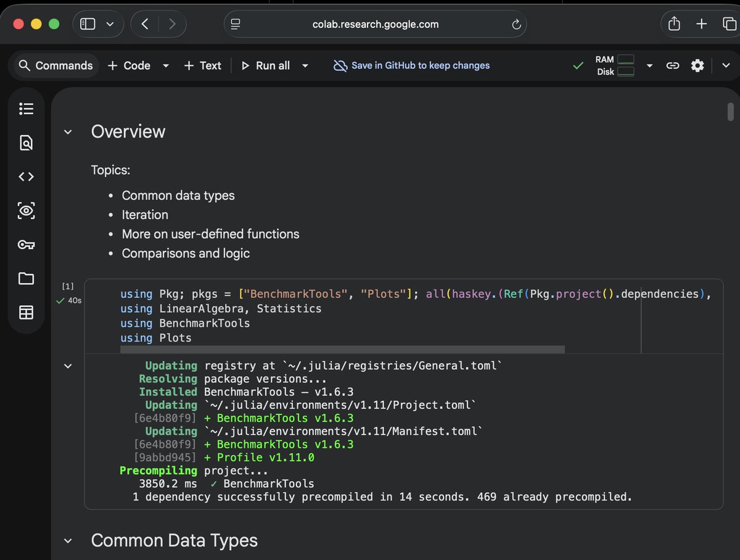Add a new Code cell
The width and height of the screenshot is (740, 560).
(129, 65)
